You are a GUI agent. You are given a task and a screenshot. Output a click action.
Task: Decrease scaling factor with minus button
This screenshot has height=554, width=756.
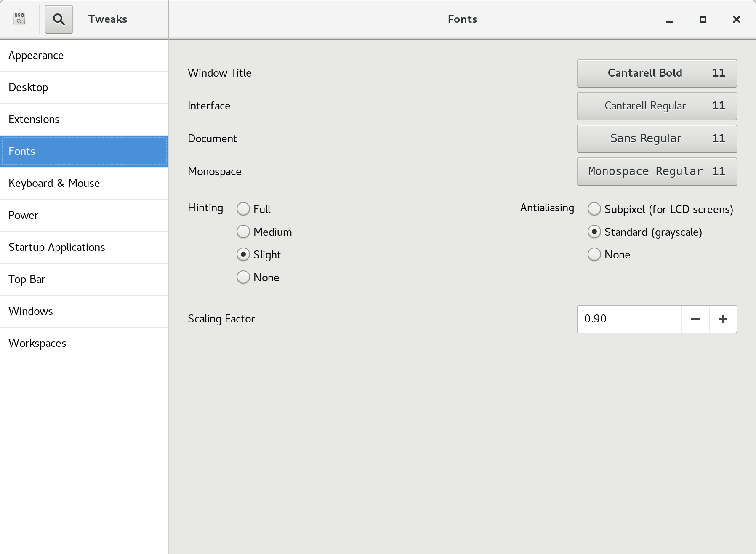click(x=695, y=319)
